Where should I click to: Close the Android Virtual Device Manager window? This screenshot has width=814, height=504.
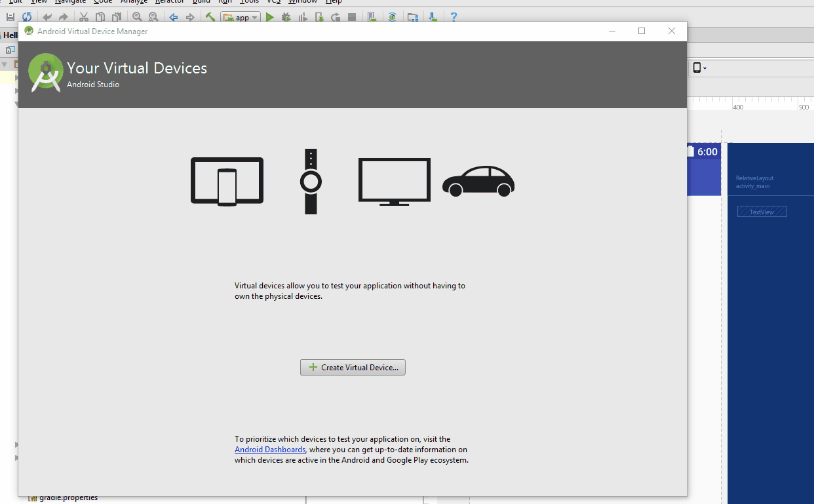pos(672,31)
